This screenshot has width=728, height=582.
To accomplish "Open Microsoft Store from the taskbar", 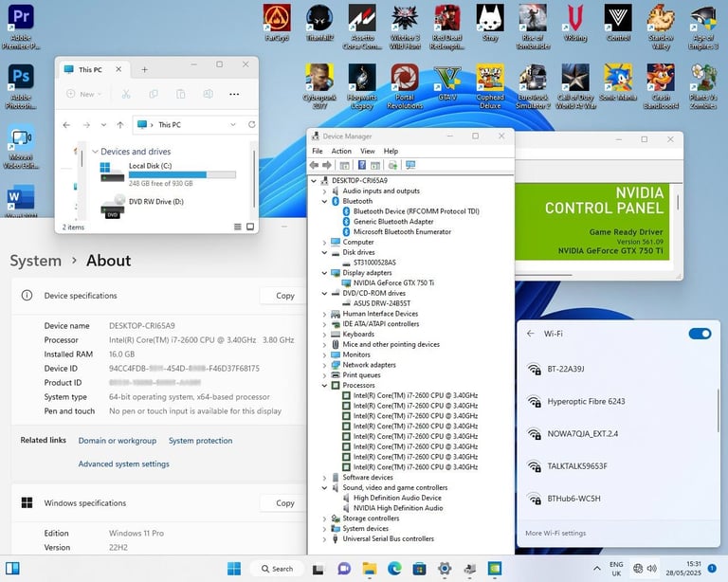I will (x=418, y=568).
